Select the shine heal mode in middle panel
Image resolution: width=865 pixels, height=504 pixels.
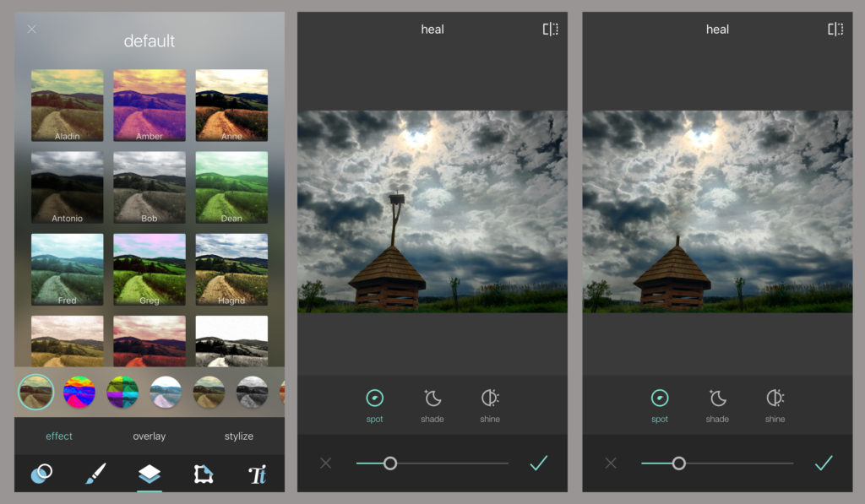tap(490, 404)
